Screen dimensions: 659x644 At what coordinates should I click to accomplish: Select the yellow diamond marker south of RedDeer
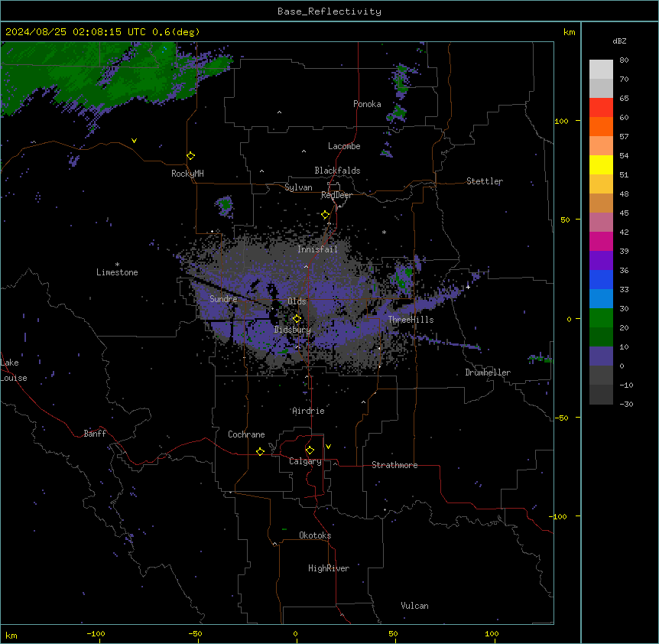coord(326,215)
